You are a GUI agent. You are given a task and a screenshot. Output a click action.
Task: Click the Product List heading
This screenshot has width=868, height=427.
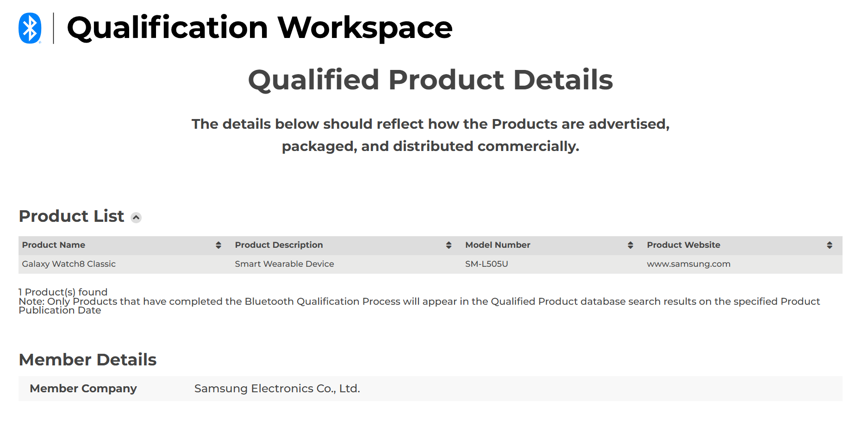click(x=72, y=216)
